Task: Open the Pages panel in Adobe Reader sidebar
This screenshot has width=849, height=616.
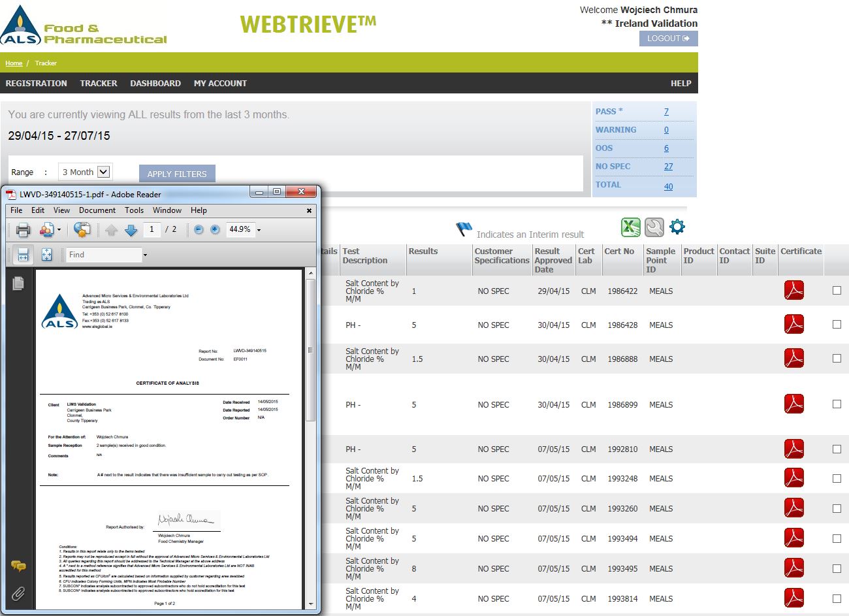Action: tap(18, 283)
